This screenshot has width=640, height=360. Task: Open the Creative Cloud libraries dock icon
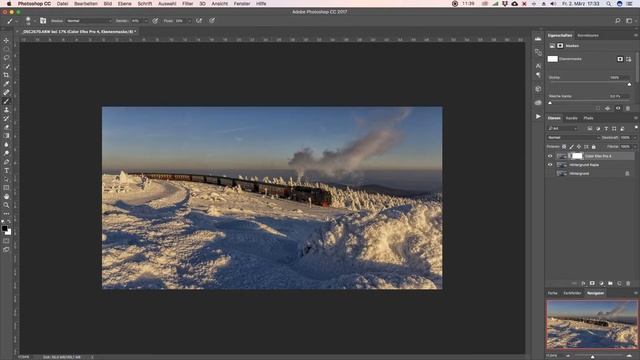(538, 102)
